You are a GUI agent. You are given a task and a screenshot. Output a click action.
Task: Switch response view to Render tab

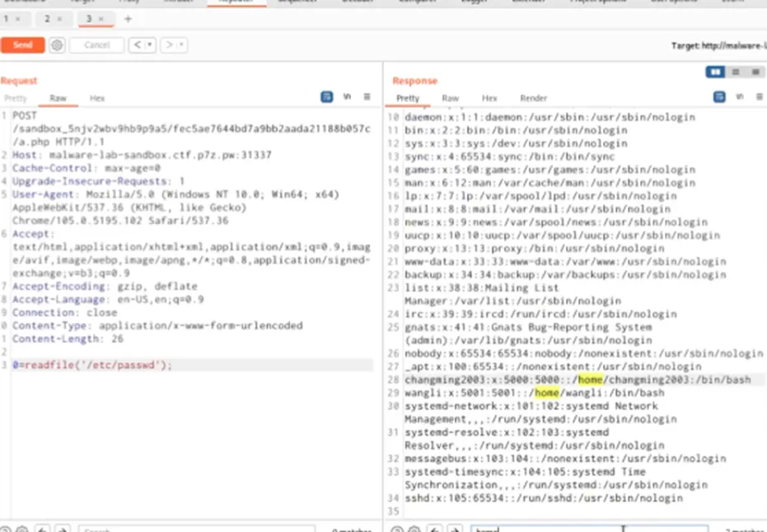(533, 98)
